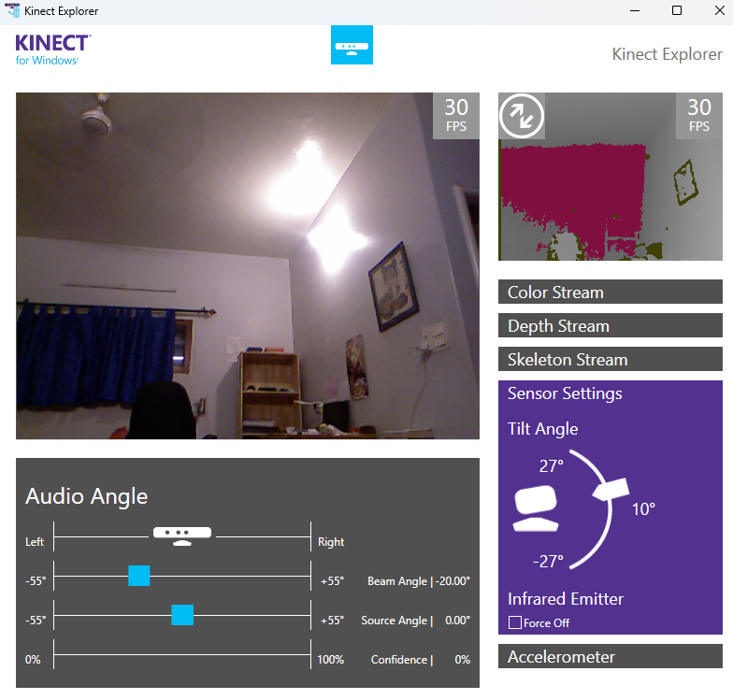This screenshot has width=733, height=700.
Task: Click the tilt angle arc near 27°
Action: tap(586, 460)
